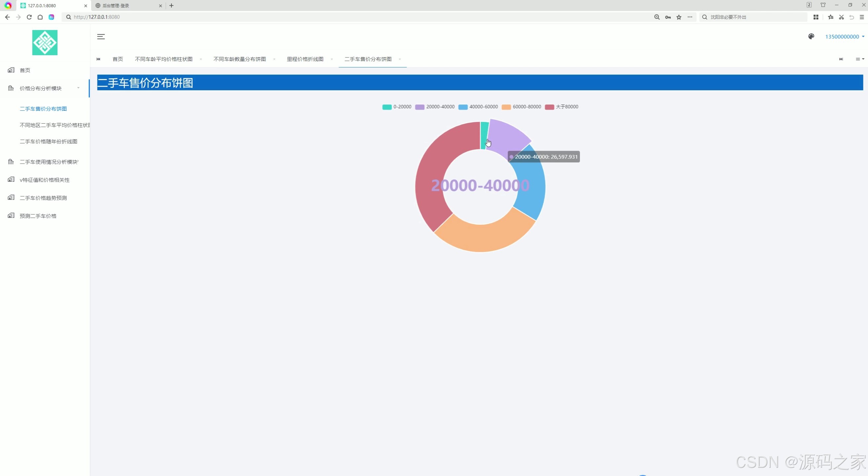Open 预测二手车价格 in sidebar
This screenshot has width=868, height=476.
point(38,216)
